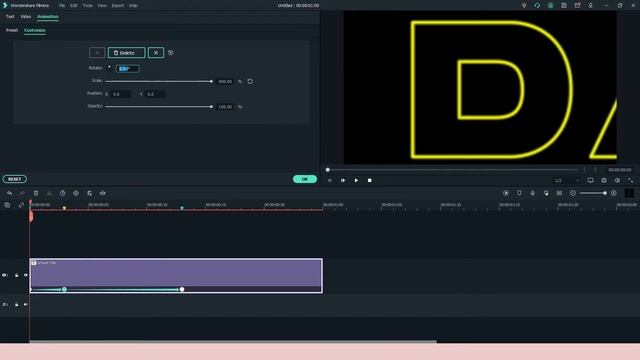Stop the preview playback
Screen dimensions: 640x360
point(369,180)
